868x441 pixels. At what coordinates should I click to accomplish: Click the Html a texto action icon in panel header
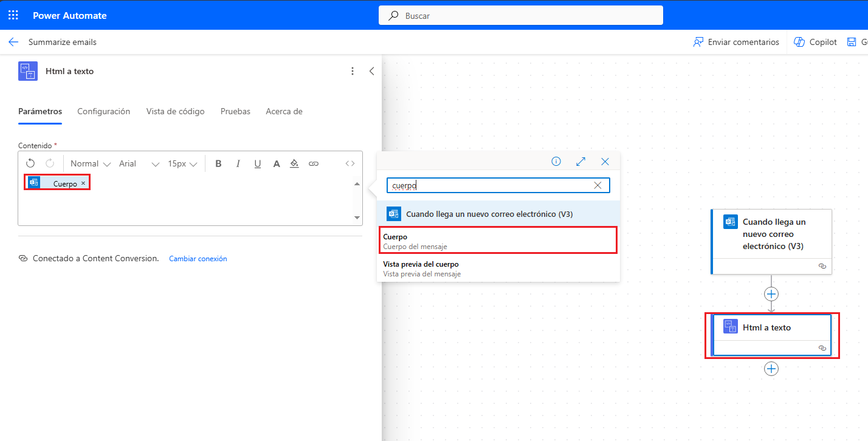pos(28,71)
